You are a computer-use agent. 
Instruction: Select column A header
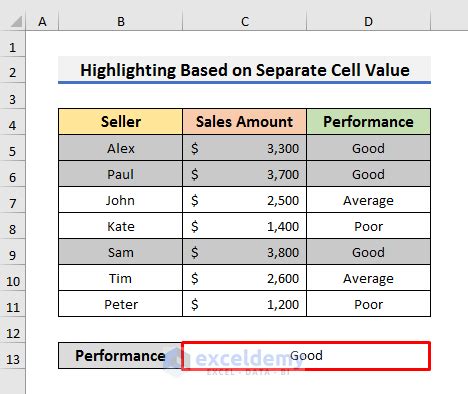point(42,22)
